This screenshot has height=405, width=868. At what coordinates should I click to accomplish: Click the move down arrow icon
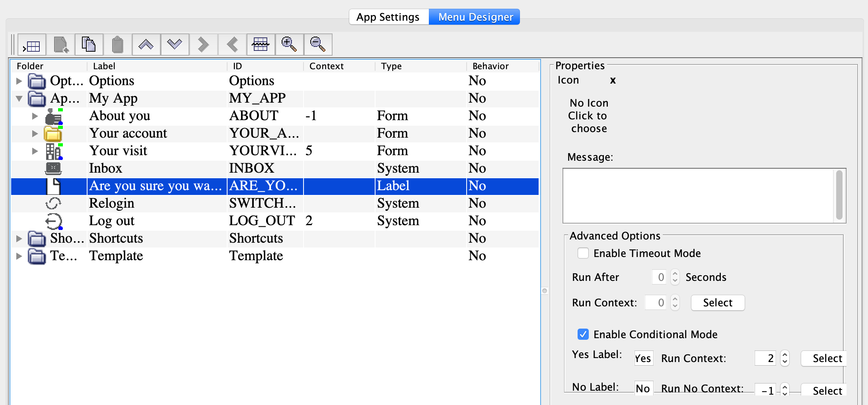(x=175, y=45)
